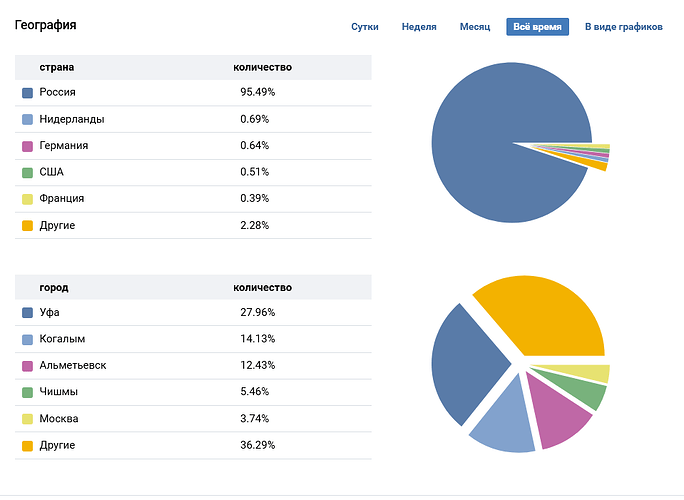
Task: Click the США color swatch
Action: (27, 173)
